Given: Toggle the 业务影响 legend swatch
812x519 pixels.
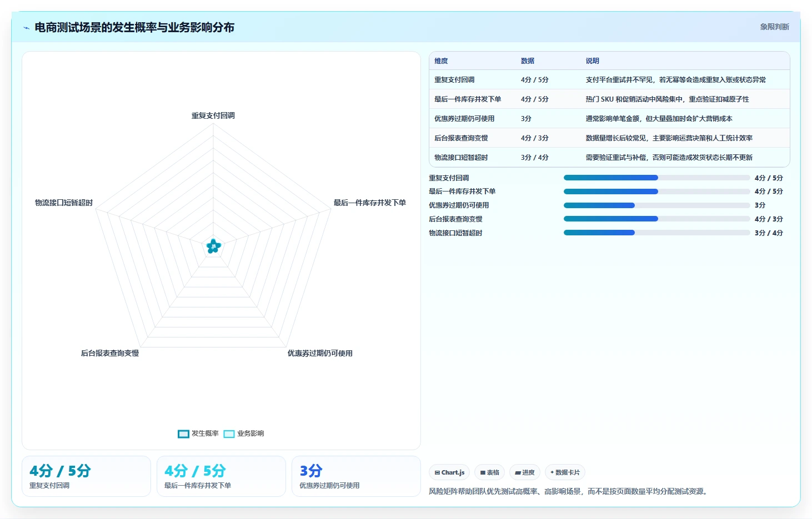Looking at the screenshot, I should tap(229, 434).
